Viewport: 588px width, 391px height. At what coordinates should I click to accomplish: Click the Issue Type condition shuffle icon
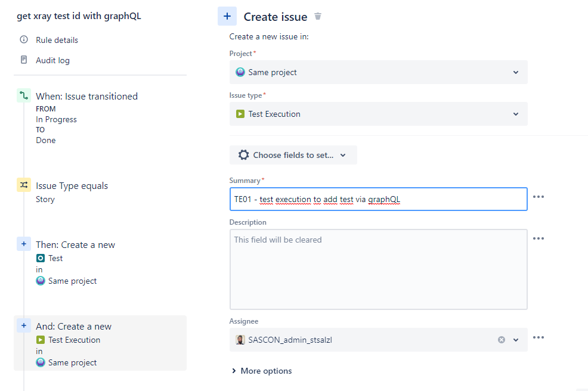(24, 185)
